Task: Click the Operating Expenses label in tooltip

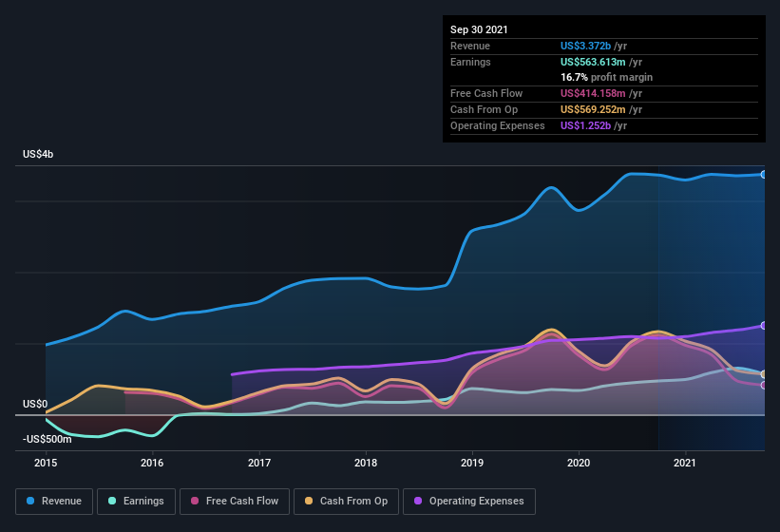Action: [x=498, y=125]
